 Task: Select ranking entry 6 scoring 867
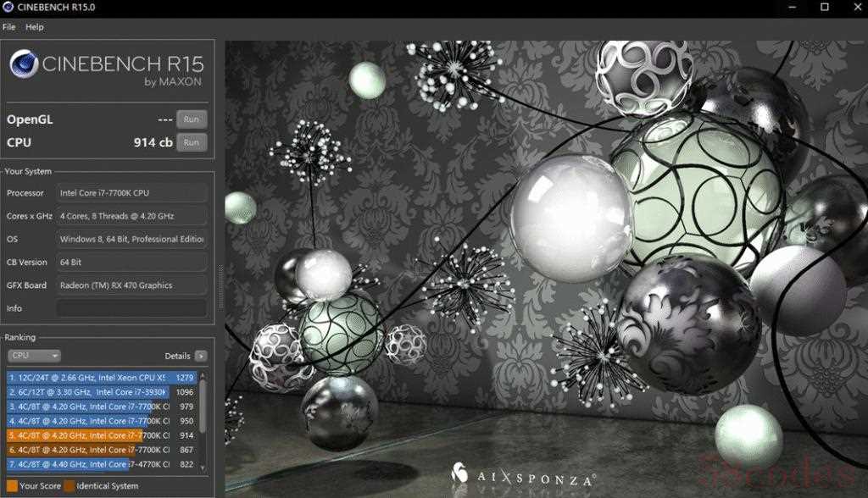pyautogui.click(x=102, y=450)
